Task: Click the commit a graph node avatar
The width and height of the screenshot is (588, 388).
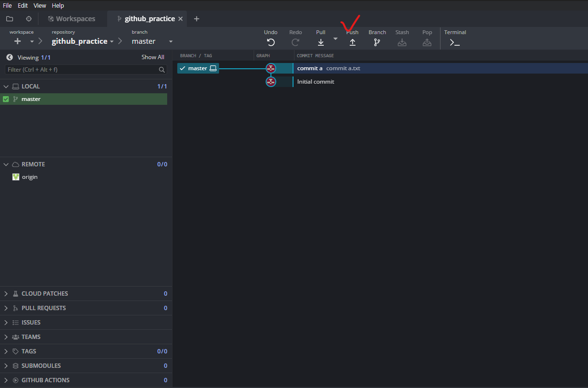Action: click(271, 68)
